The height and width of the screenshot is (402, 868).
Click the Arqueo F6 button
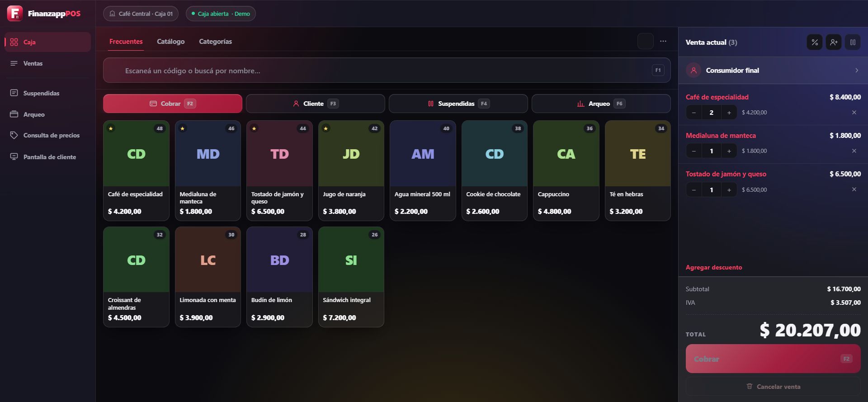click(x=601, y=104)
